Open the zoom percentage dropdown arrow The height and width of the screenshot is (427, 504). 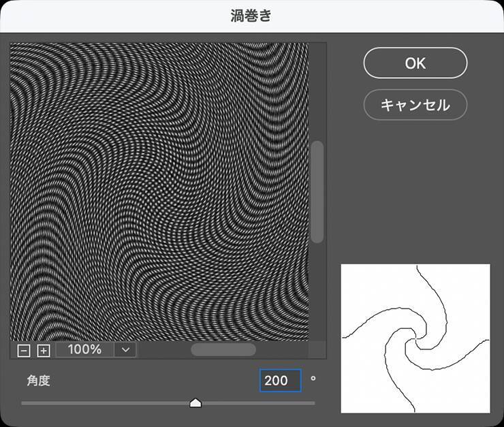click(x=126, y=350)
